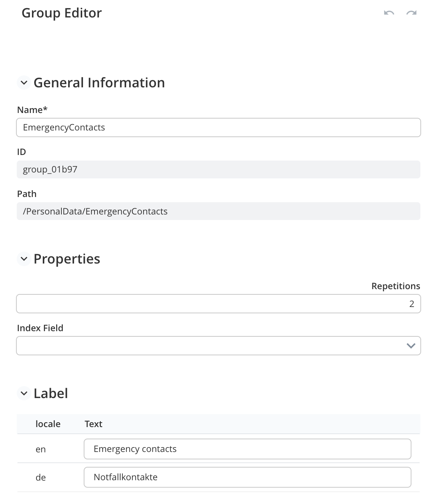
Task: Click the locale column header
Action: 48,424
